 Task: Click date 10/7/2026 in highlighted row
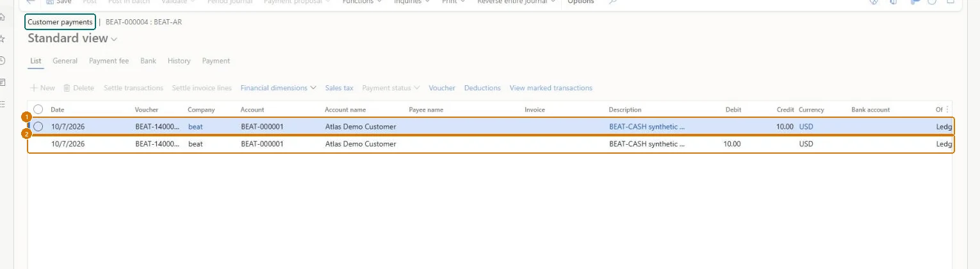click(68, 127)
